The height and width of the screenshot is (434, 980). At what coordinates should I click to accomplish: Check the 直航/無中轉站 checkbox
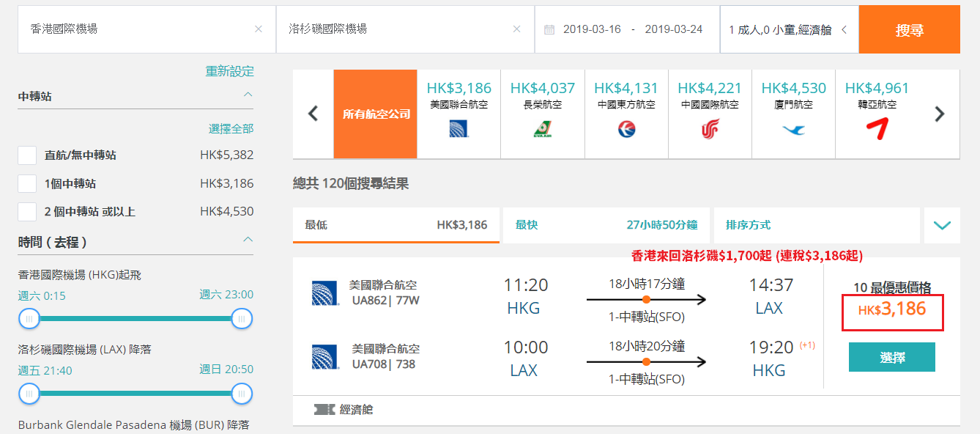tap(27, 155)
